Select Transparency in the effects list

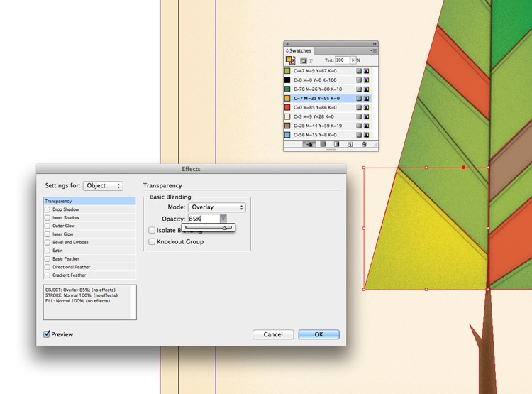pyautogui.click(x=89, y=202)
